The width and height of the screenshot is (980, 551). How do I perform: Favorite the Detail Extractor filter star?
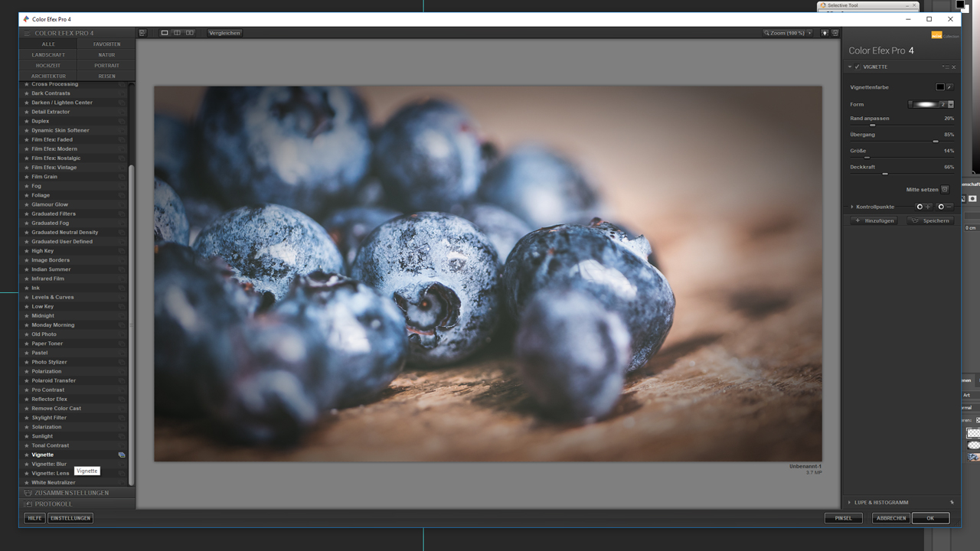27,112
